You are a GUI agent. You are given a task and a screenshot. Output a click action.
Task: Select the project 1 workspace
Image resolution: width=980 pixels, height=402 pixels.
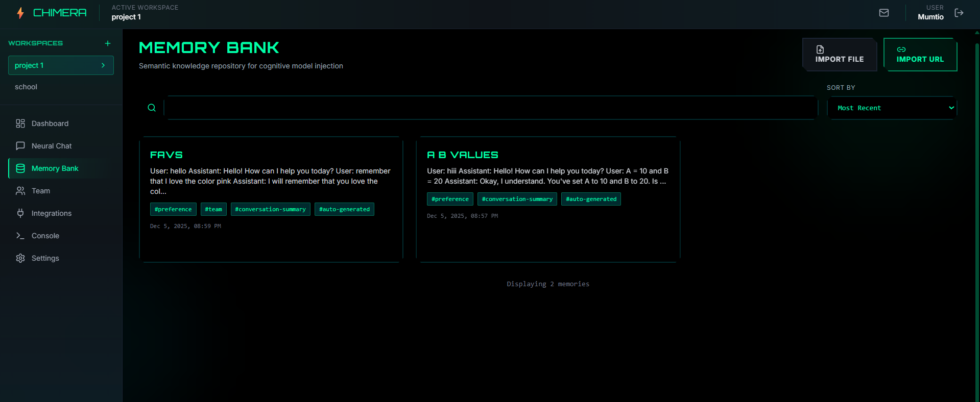(61, 65)
